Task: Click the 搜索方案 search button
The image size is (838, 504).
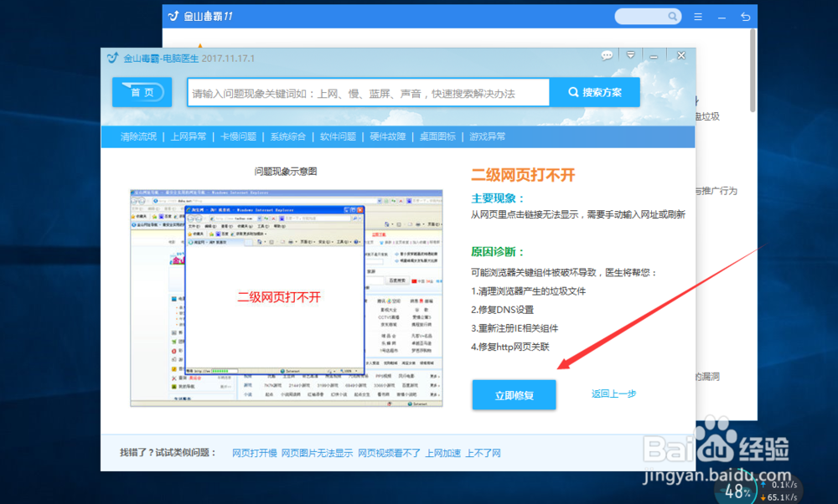Action: tap(594, 92)
